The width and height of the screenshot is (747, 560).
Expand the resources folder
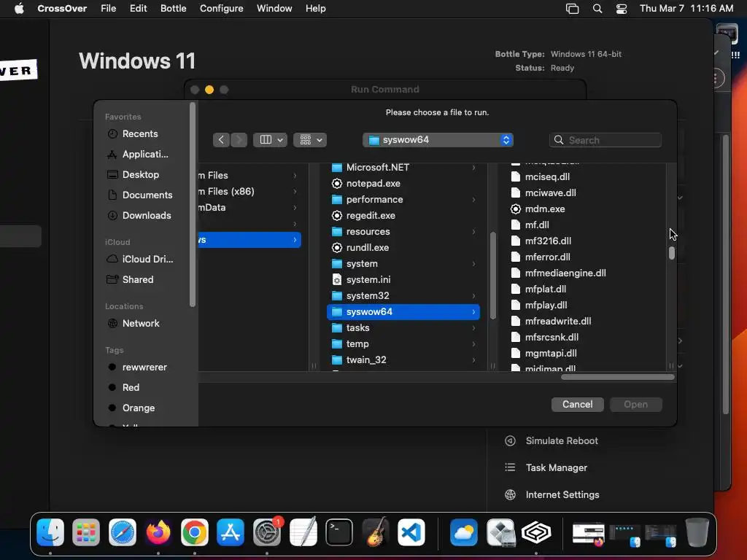473,231
